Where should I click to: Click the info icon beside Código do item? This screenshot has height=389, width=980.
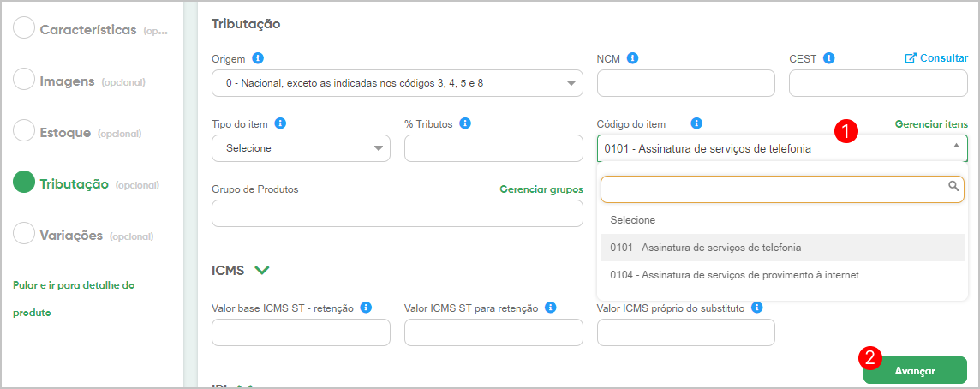tap(697, 123)
